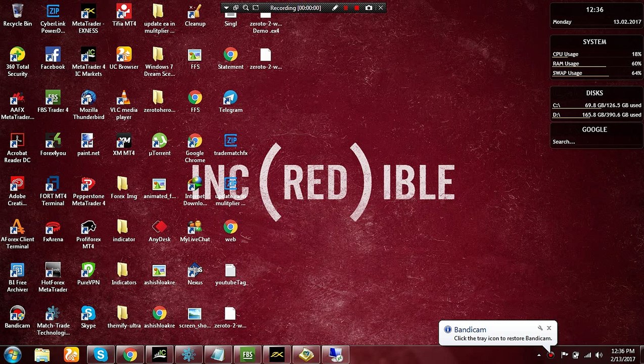Select the B1 Free Archiver desktop icon
The width and height of the screenshot is (644, 364).
17,278
